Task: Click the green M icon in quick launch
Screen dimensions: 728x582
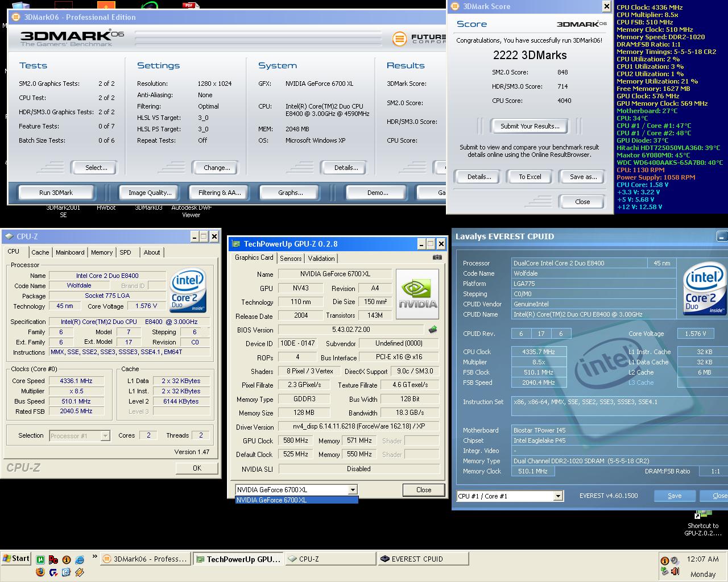Action: [40, 560]
